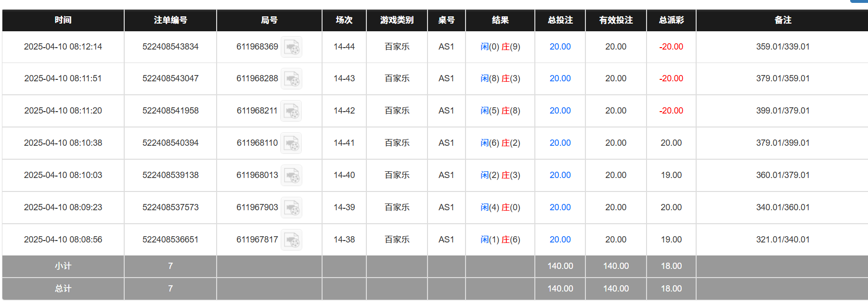Click order number 522408539138

tap(170, 175)
